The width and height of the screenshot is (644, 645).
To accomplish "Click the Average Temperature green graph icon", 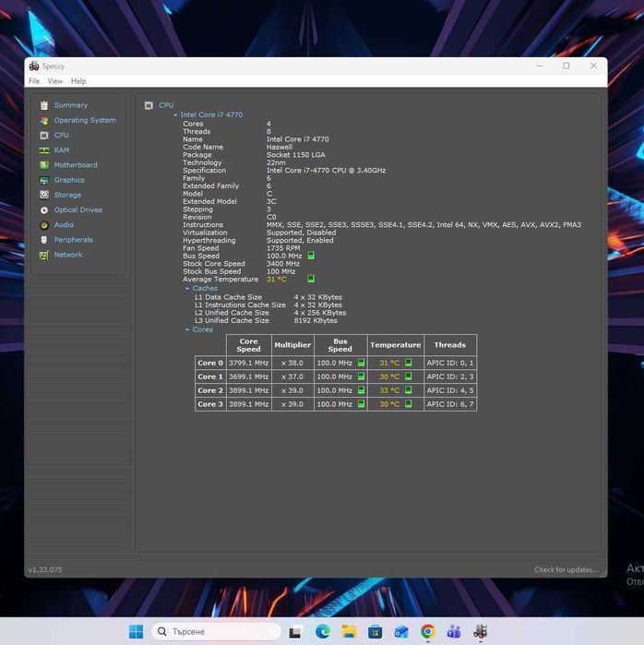I will coord(311,279).
